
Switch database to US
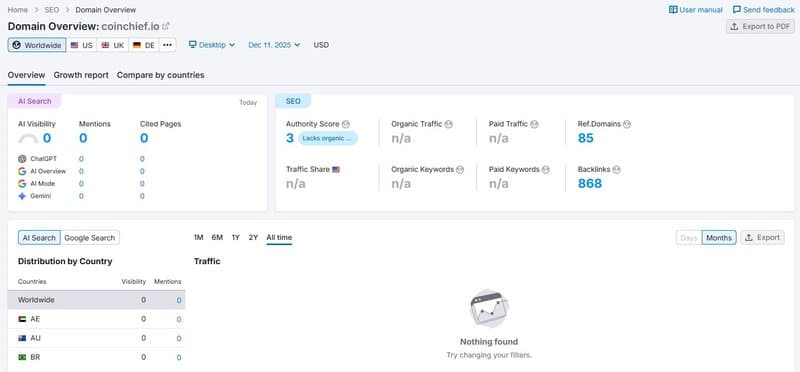[x=82, y=45]
